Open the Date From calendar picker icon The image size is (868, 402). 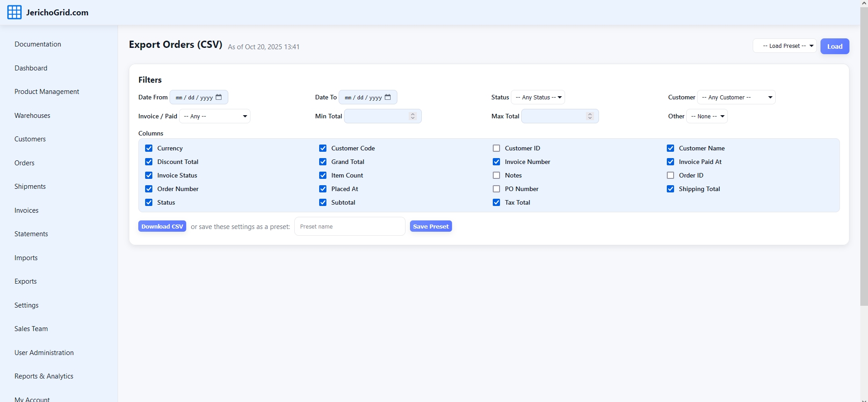(x=219, y=97)
